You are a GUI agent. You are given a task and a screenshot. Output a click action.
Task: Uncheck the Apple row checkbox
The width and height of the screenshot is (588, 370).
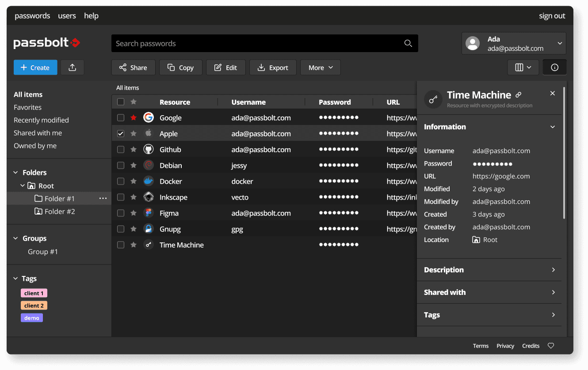pyautogui.click(x=121, y=134)
